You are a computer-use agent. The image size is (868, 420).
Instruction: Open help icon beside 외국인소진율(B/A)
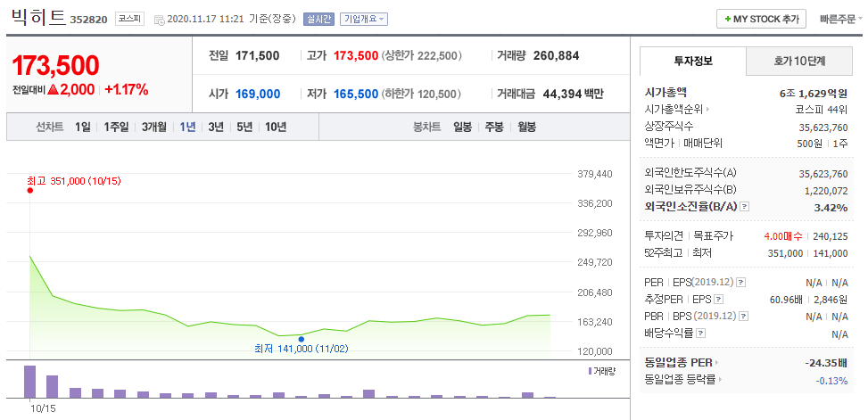(745, 207)
